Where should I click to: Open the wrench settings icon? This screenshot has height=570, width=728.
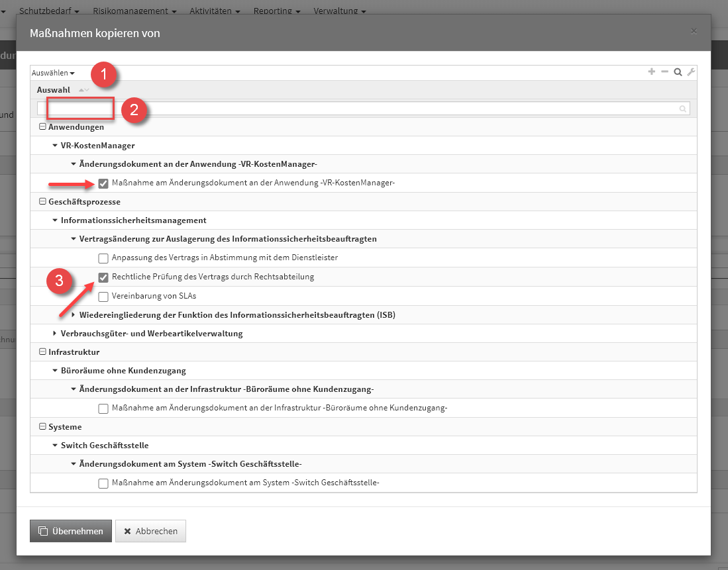[x=691, y=72]
